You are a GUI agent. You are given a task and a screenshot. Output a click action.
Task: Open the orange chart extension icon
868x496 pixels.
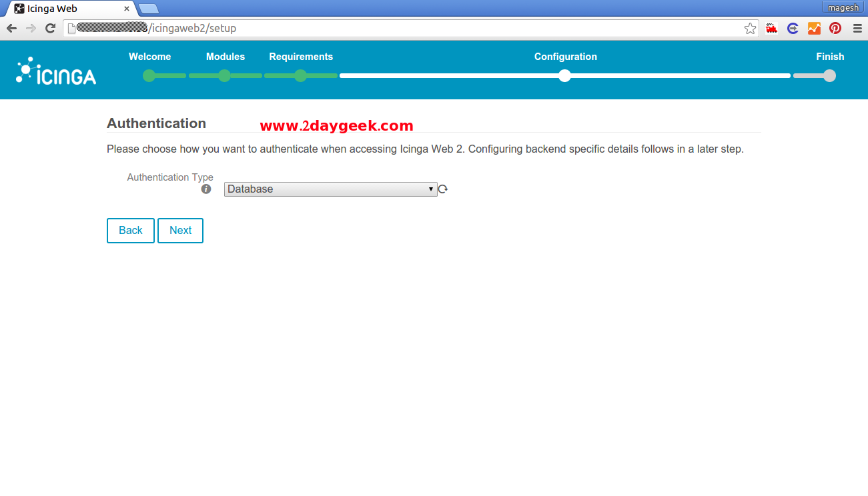(x=814, y=28)
